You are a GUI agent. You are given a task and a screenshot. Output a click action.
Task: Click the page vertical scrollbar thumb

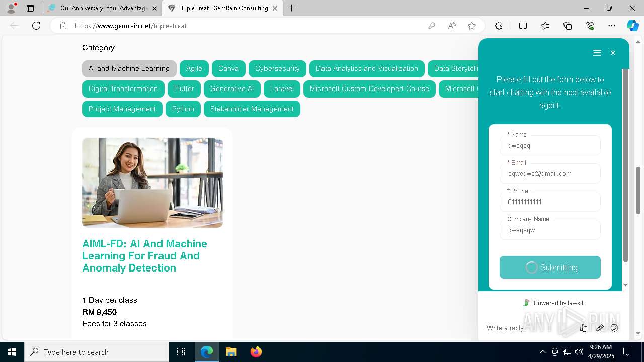point(638,191)
